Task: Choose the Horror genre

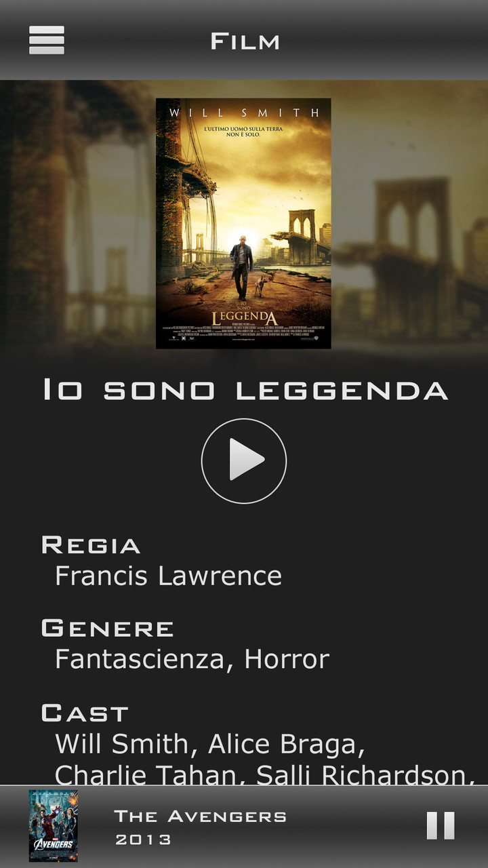Action: click(287, 659)
